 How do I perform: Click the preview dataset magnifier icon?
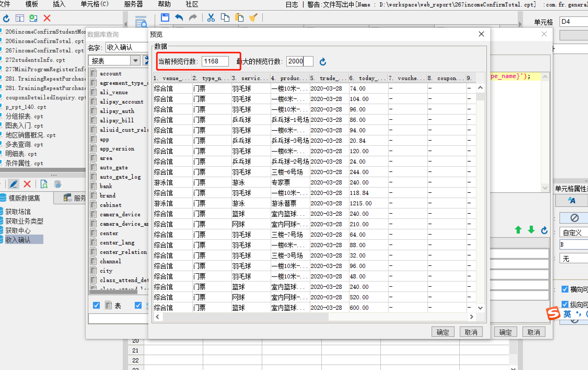(x=44, y=184)
